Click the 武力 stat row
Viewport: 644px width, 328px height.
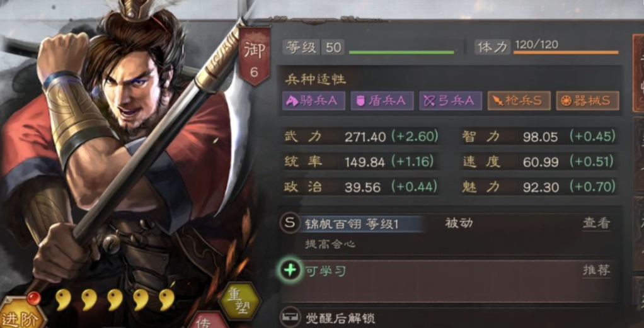360,136
